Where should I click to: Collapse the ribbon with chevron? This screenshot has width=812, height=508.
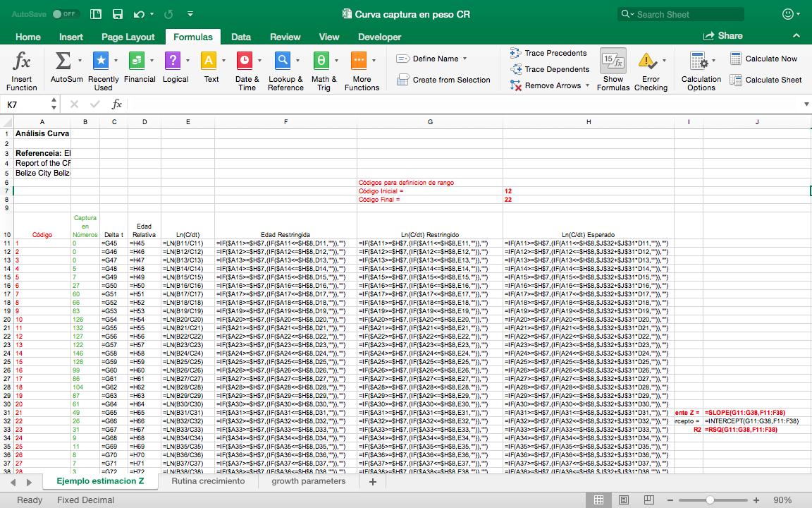pyautogui.click(x=796, y=36)
